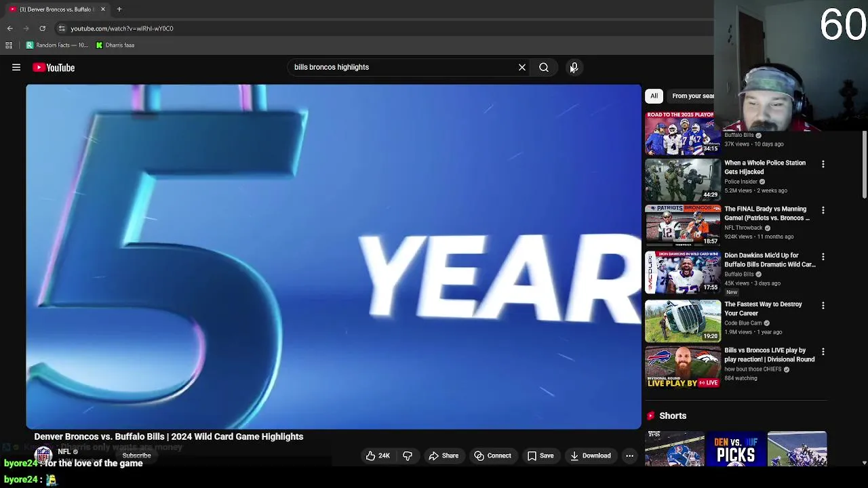Open options for Fastest Way to Destroy Career
Image resolution: width=868 pixels, height=488 pixels.
pyautogui.click(x=823, y=306)
